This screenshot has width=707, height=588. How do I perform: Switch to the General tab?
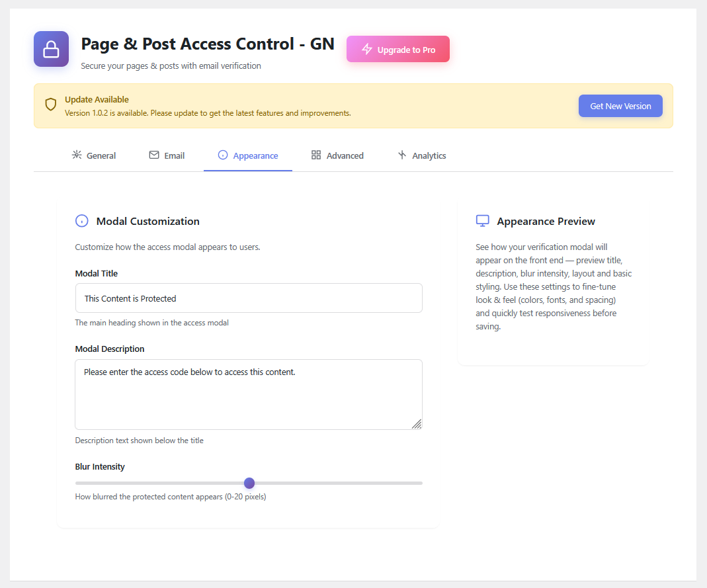point(94,155)
